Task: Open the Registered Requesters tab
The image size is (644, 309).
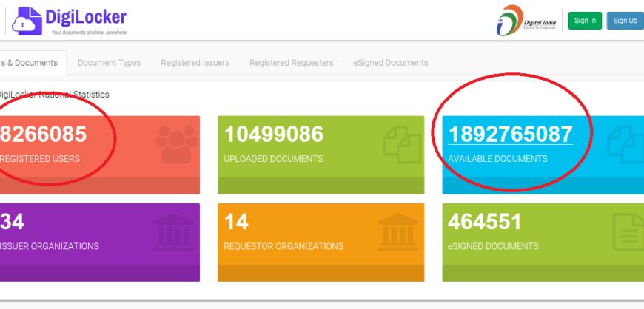Action: click(x=291, y=63)
